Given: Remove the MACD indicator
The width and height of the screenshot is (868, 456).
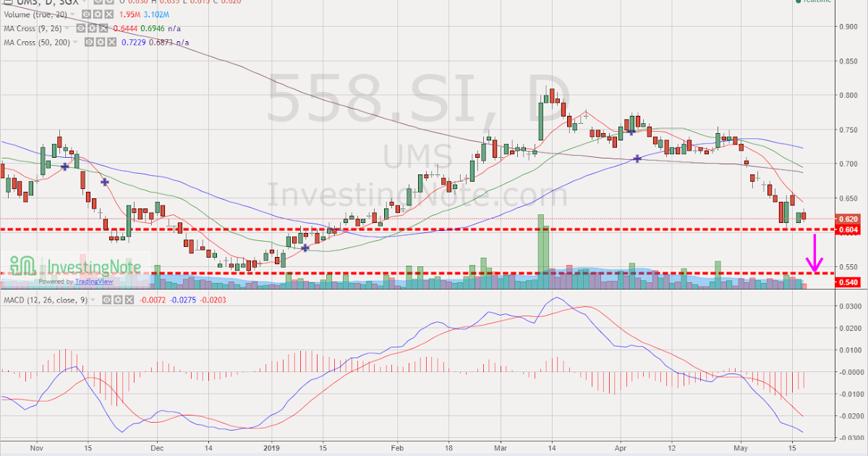Looking at the screenshot, I should pyautogui.click(x=129, y=300).
